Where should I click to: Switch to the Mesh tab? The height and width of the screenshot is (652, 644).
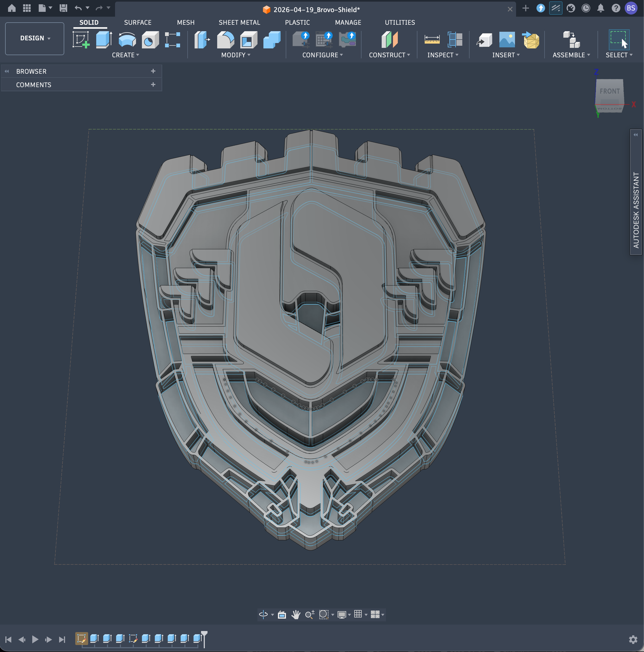coord(186,23)
